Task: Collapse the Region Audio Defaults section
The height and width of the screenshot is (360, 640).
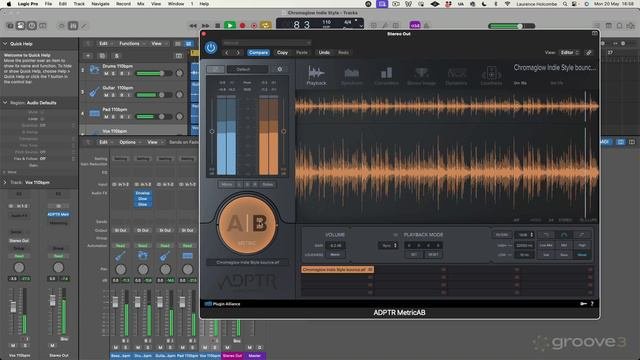Action: 5,102
